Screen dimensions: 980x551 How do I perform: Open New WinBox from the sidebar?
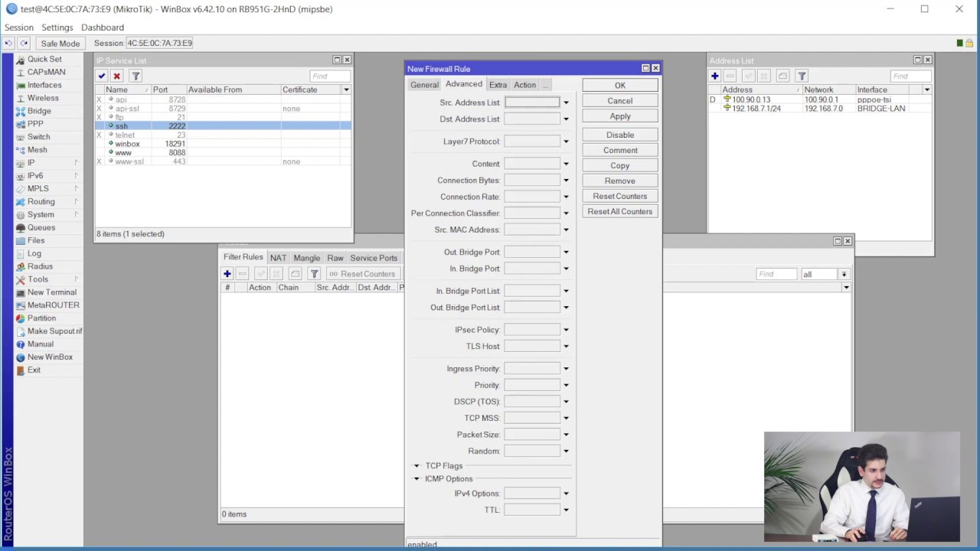click(x=50, y=357)
